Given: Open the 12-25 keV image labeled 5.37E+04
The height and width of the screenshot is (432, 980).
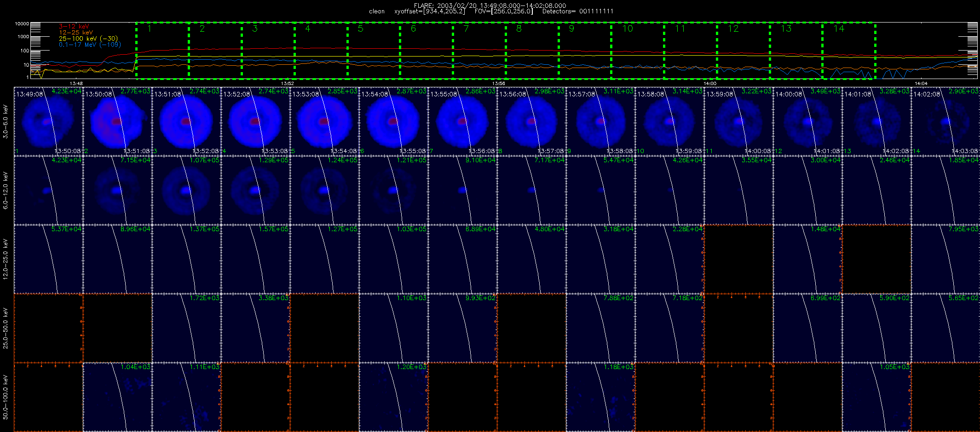Looking at the screenshot, I should 49,259.
